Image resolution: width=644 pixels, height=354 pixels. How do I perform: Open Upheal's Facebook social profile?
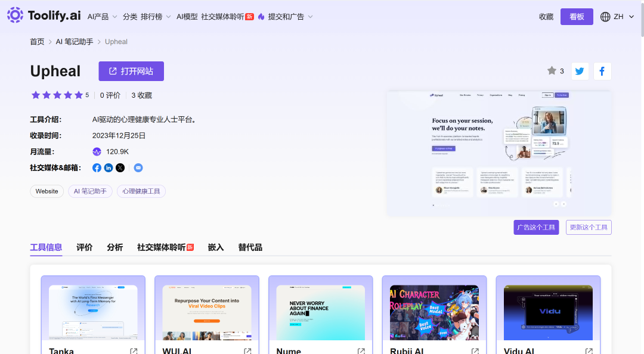pyautogui.click(x=97, y=167)
